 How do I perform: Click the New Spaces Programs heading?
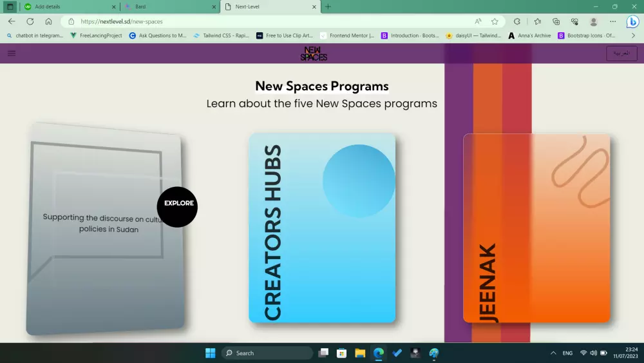322,86
